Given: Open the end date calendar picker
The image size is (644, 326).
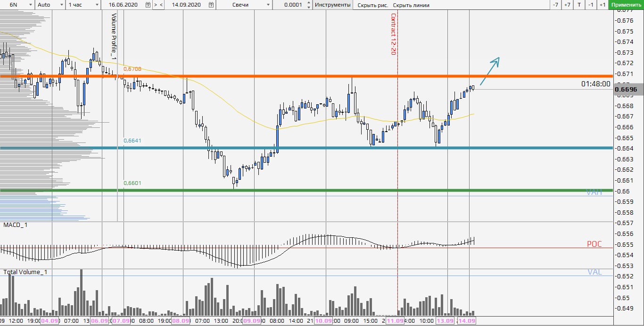Looking at the screenshot, I should click(x=211, y=5).
